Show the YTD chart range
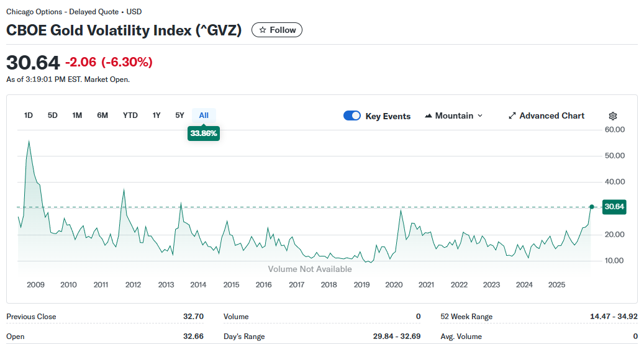 tap(130, 115)
